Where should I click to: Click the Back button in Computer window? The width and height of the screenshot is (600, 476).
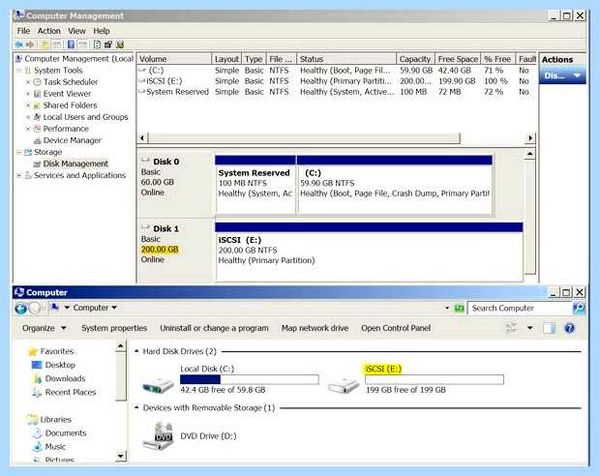21,308
